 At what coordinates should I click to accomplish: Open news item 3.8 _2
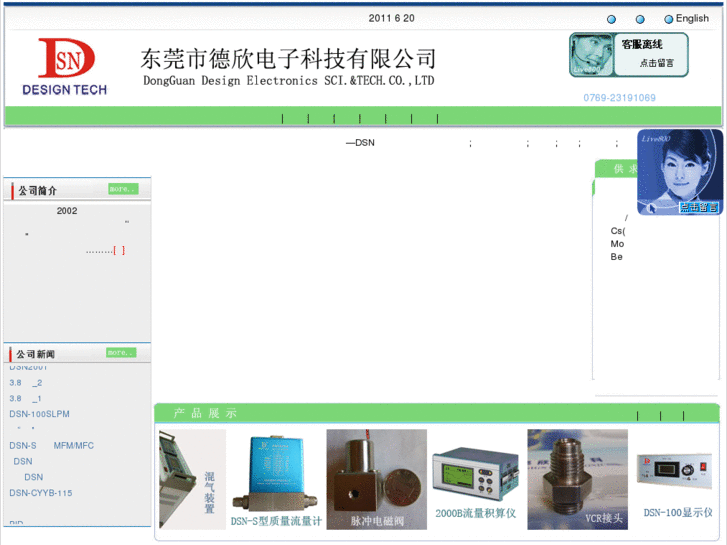26,383
